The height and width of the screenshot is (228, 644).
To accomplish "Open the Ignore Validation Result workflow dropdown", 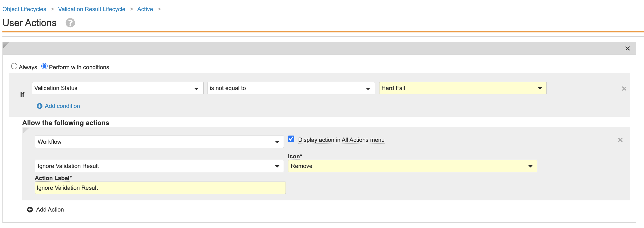I will (159, 166).
